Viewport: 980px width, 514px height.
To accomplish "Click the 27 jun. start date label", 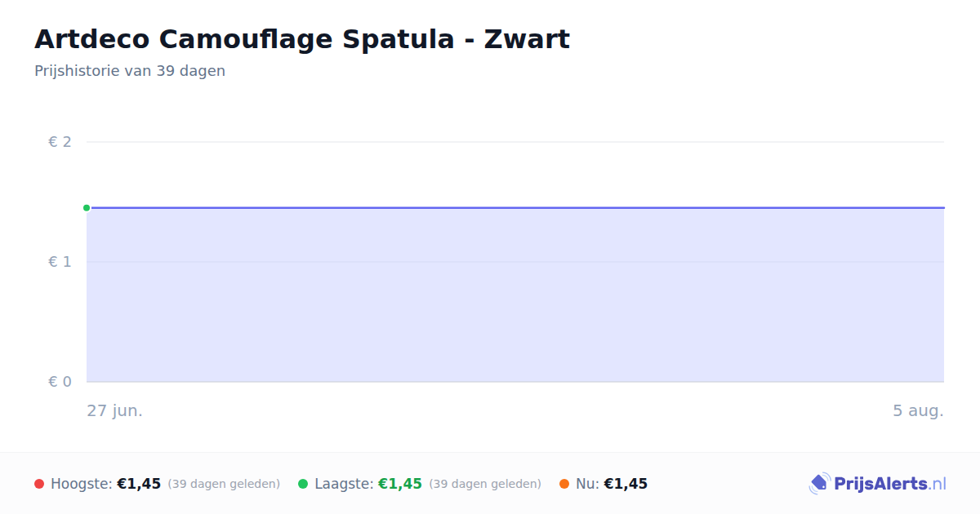I will [115, 410].
